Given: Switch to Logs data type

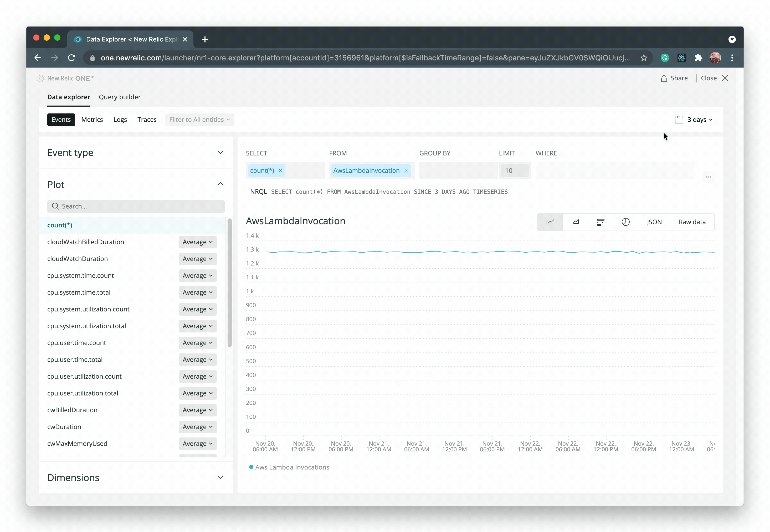Looking at the screenshot, I should pyautogui.click(x=120, y=119).
